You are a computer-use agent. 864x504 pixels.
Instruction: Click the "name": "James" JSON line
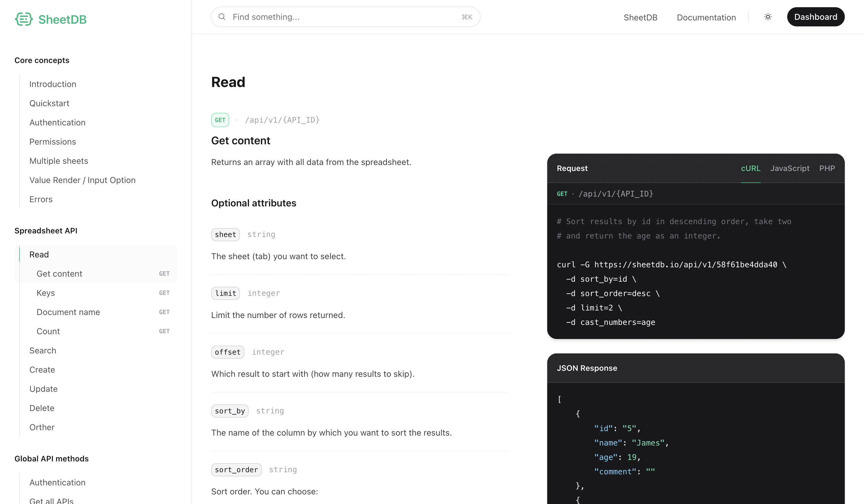point(631,442)
